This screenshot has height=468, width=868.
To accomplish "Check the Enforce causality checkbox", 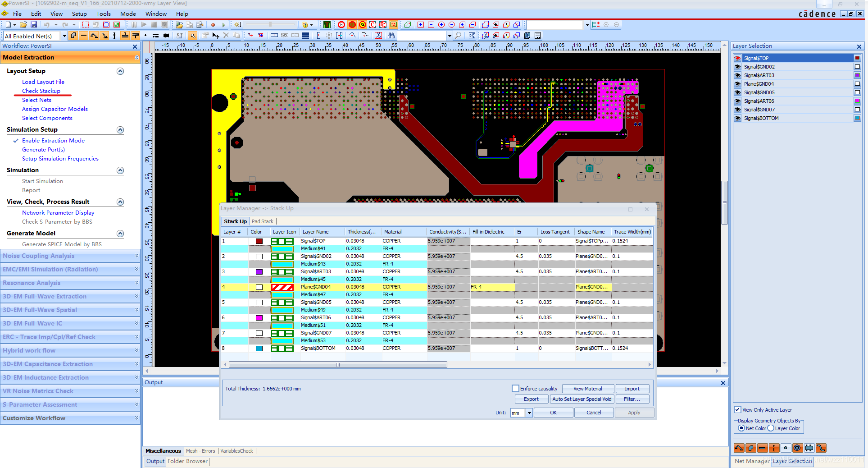I will [515, 388].
